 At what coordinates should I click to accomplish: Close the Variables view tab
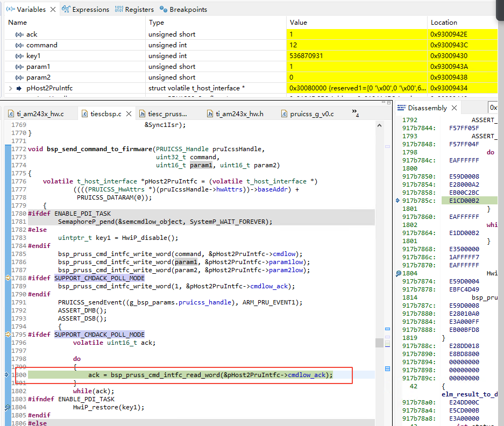tap(53, 9)
